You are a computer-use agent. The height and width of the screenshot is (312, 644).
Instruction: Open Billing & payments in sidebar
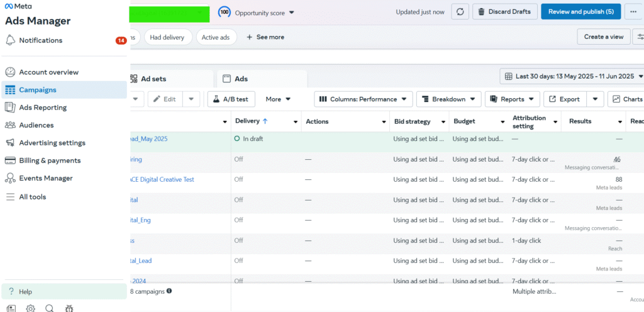(x=50, y=160)
